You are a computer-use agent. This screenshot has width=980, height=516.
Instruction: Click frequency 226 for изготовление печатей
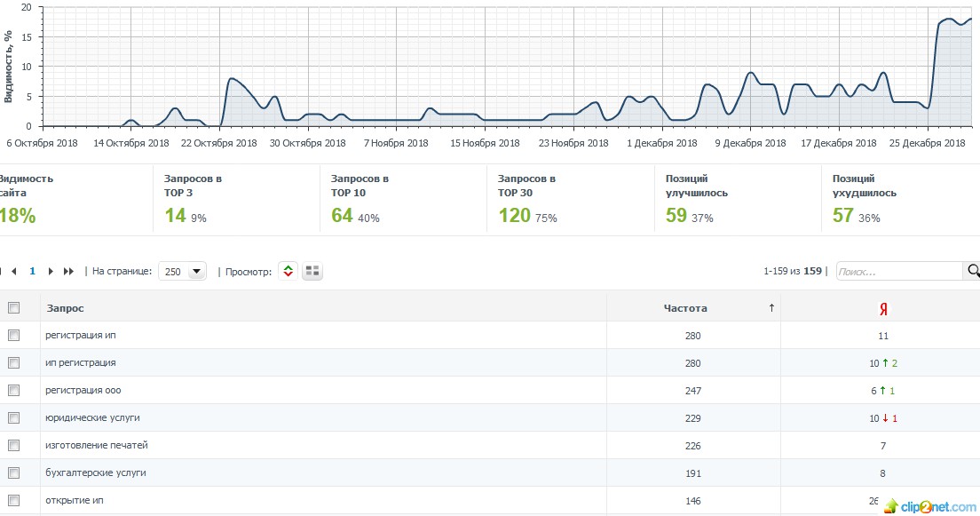693,446
